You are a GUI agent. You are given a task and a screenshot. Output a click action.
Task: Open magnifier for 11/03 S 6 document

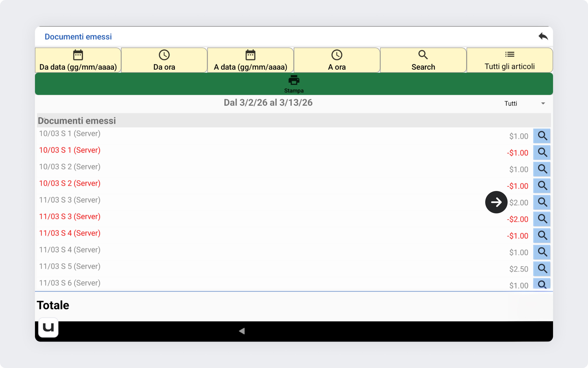[542, 284]
